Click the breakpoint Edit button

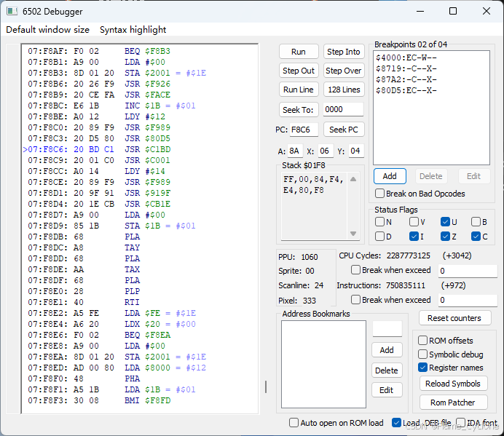pos(473,176)
